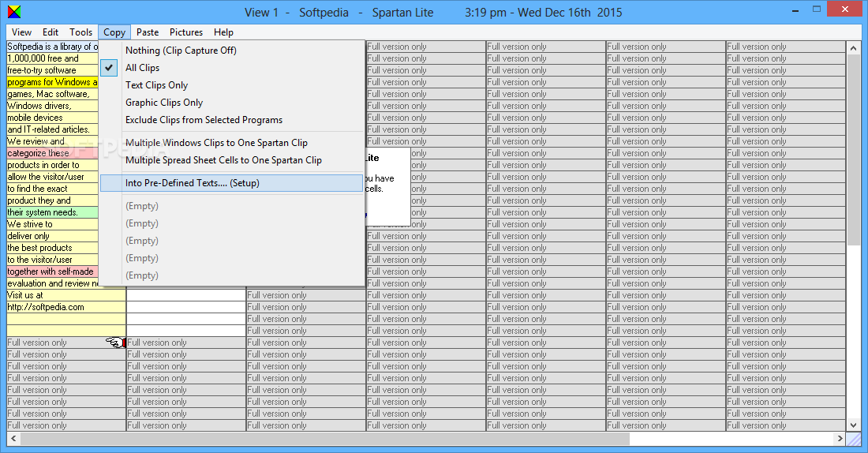Open the Paste menu
This screenshot has height=453, width=868.
[148, 32]
